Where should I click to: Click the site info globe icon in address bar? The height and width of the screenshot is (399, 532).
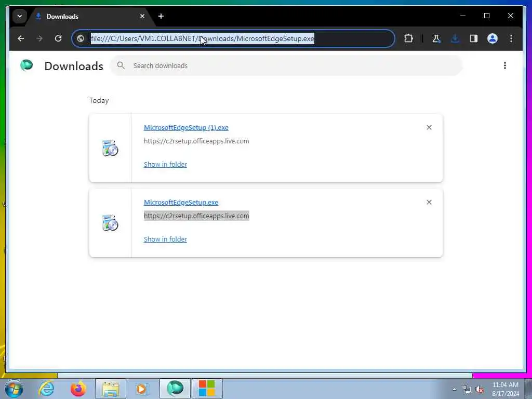(x=81, y=38)
